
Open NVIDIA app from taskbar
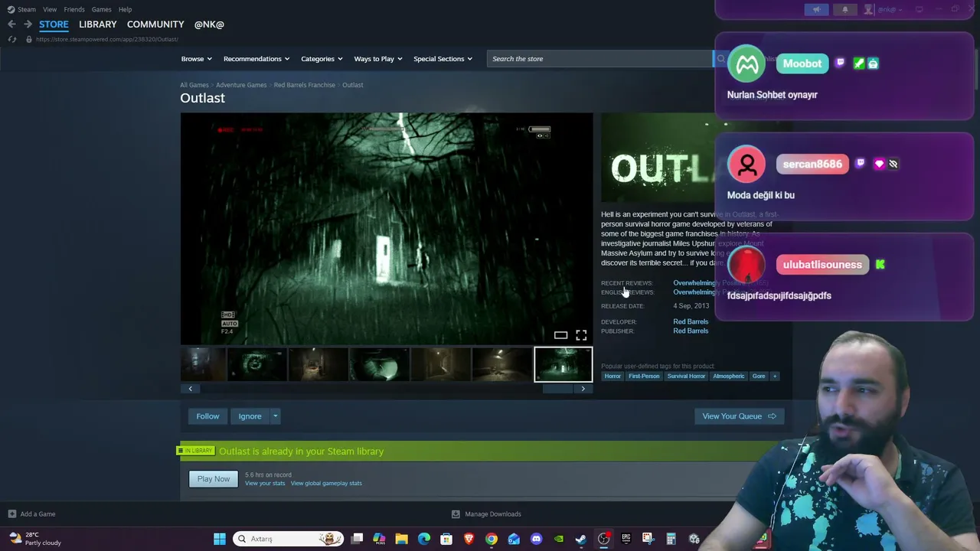click(559, 539)
